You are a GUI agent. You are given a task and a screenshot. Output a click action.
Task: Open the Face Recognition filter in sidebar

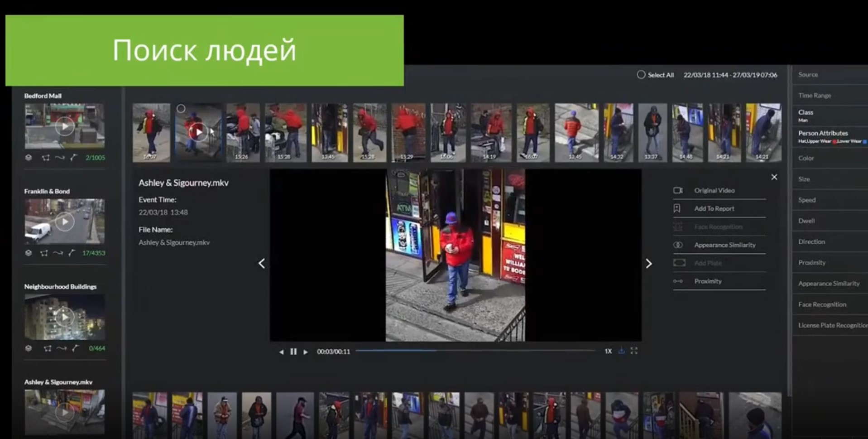click(822, 304)
